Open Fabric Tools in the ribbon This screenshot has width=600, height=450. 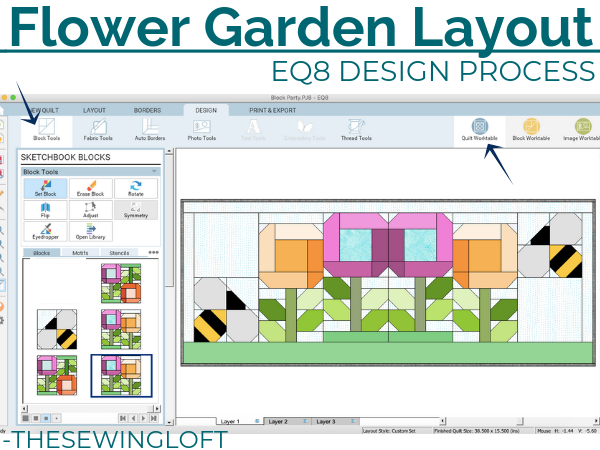pyautogui.click(x=98, y=130)
